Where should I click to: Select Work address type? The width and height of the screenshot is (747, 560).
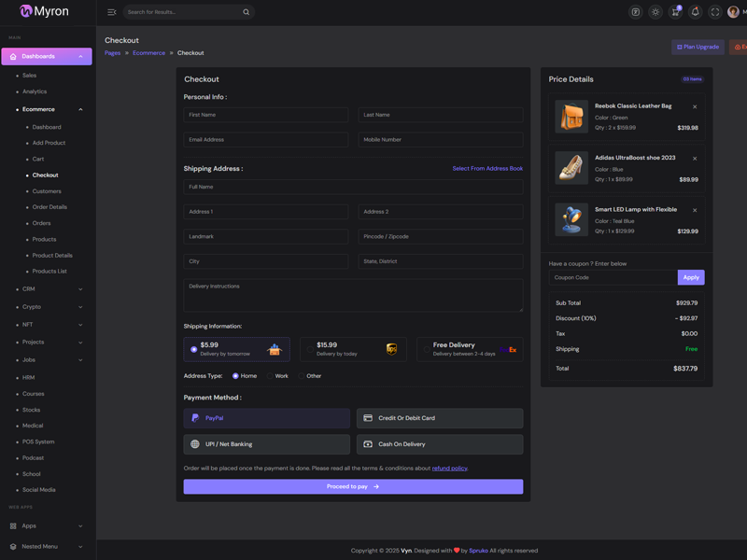[x=270, y=376]
